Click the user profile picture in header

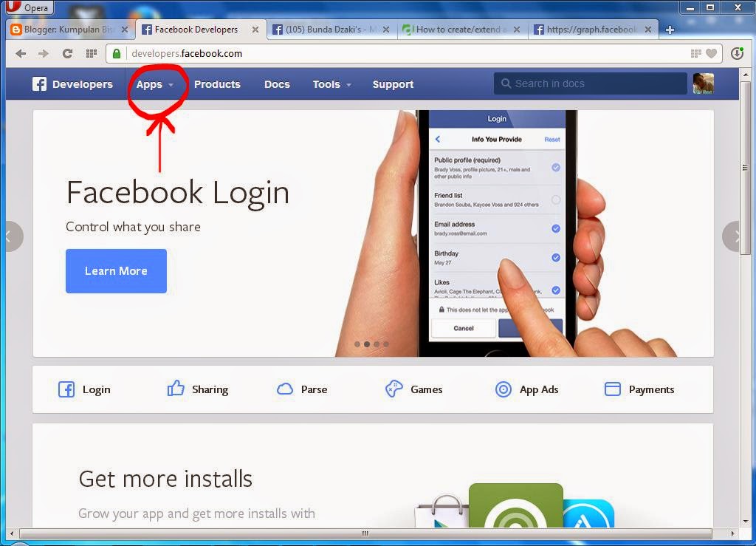coord(703,83)
